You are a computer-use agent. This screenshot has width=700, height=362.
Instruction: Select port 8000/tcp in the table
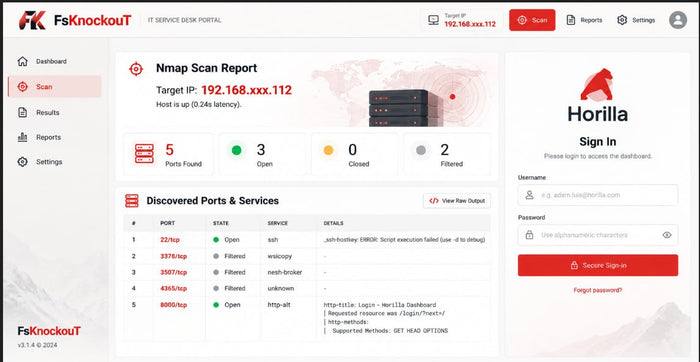point(174,305)
